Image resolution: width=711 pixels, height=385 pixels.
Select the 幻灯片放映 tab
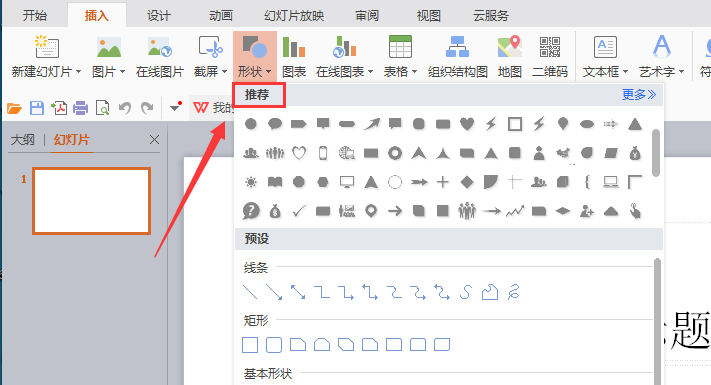[294, 16]
